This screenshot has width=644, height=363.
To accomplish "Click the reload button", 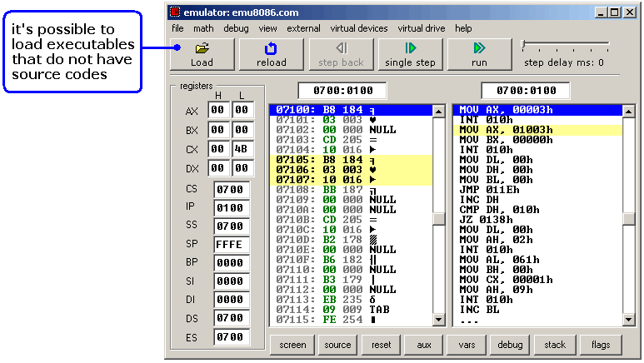I will (271, 54).
